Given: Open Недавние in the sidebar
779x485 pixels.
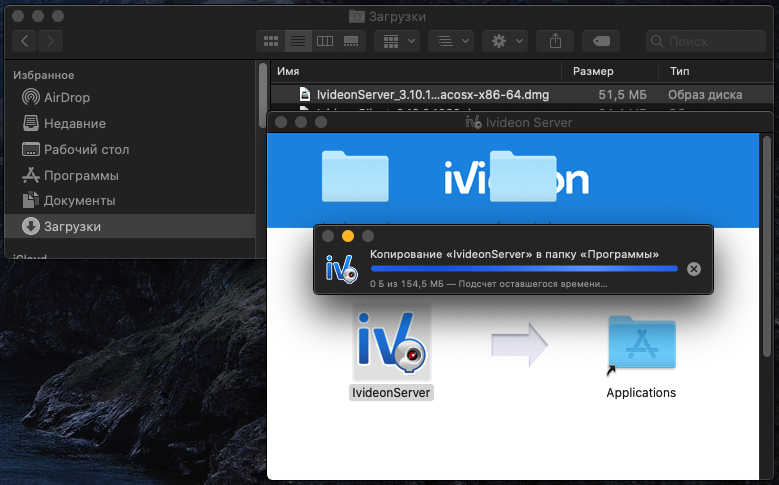Looking at the screenshot, I should pos(130,123).
